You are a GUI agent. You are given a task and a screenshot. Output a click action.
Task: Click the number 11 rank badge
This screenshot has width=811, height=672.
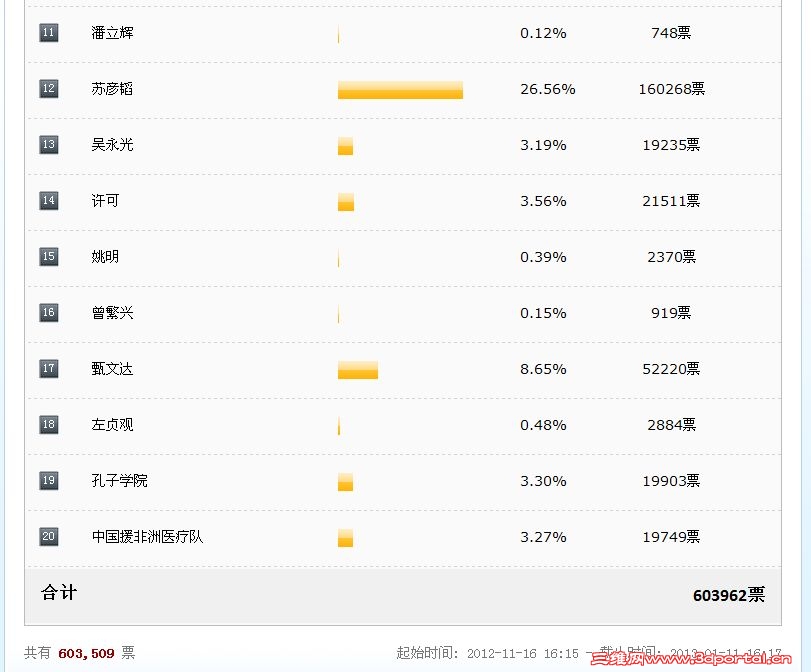(x=49, y=33)
